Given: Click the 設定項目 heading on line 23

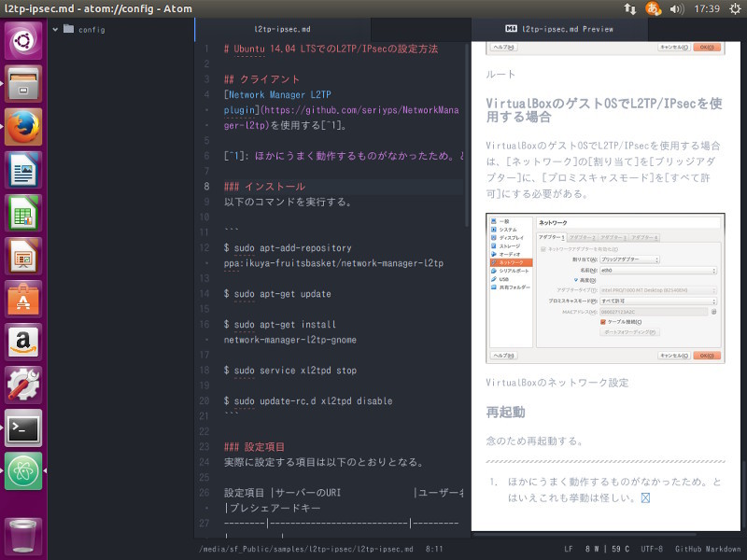Looking at the screenshot, I should (254, 447).
